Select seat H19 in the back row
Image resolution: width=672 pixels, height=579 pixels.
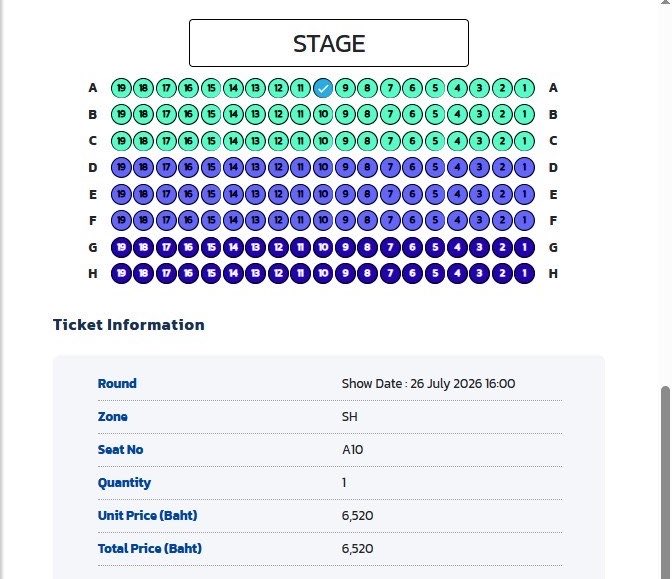pyautogui.click(x=121, y=273)
